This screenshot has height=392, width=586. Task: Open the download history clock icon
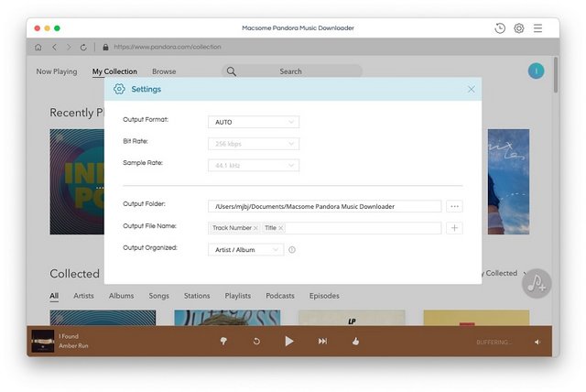tap(500, 28)
